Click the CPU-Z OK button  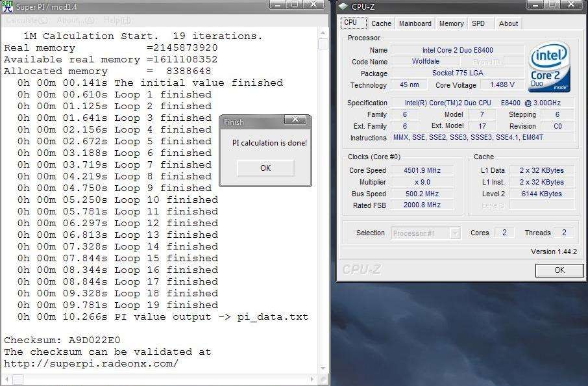(x=559, y=270)
